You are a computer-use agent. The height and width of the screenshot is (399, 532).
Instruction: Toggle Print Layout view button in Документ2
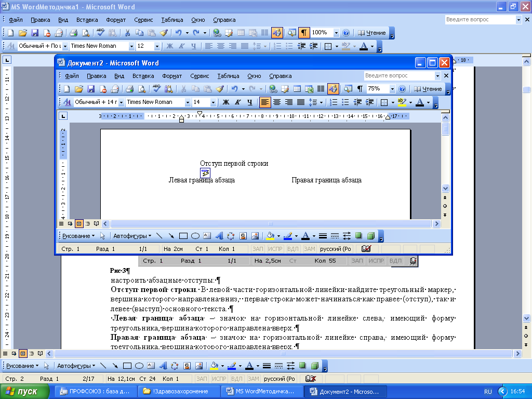(79, 223)
